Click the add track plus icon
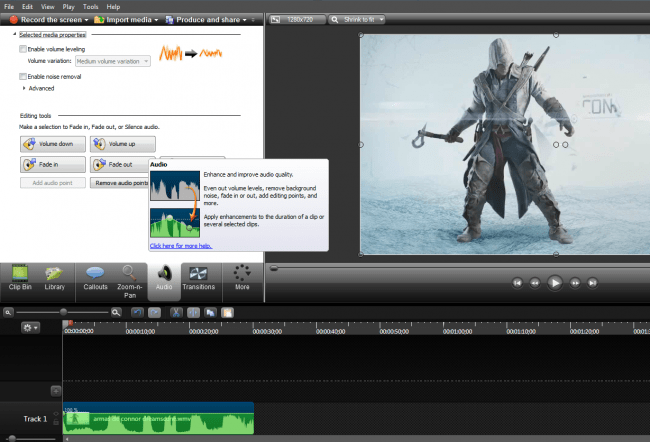Screen dimensions: 650x442 pyautogui.click(x=56, y=391)
